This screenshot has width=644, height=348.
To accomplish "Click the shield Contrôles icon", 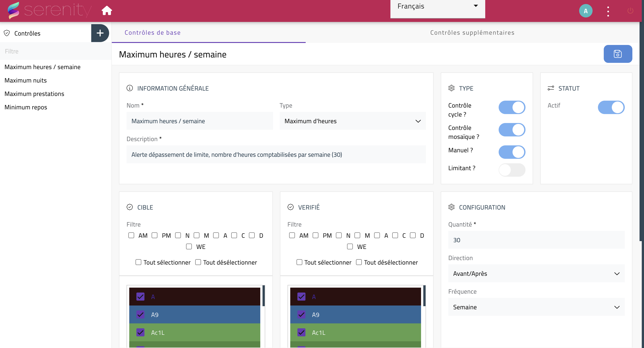I will (x=7, y=33).
